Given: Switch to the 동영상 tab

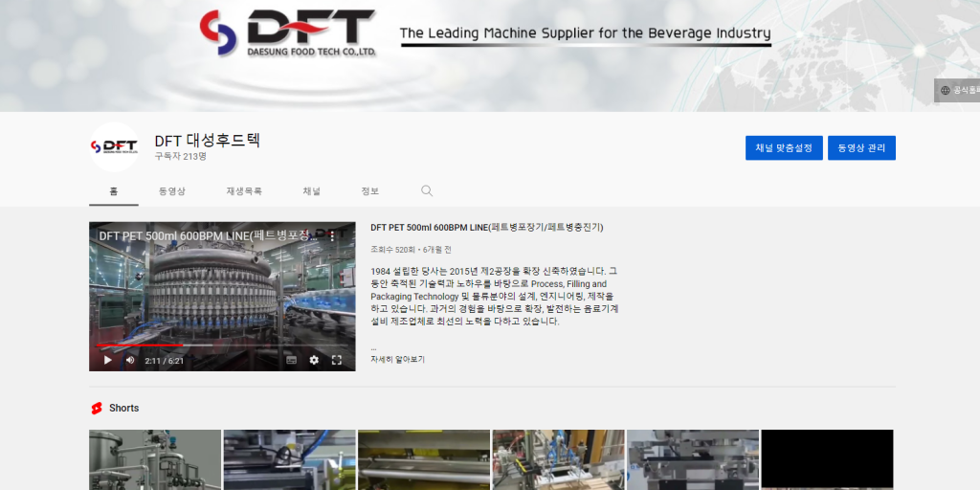Looking at the screenshot, I should pyautogui.click(x=172, y=191).
